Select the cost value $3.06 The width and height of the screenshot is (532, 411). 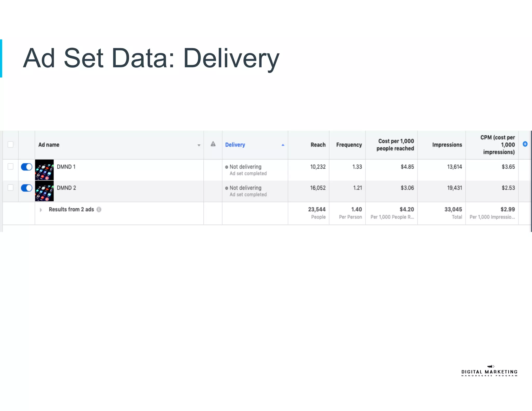coord(407,188)
